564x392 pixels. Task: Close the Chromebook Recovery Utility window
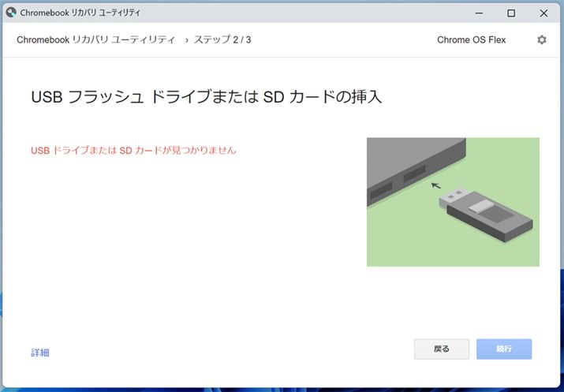[543, 13]
